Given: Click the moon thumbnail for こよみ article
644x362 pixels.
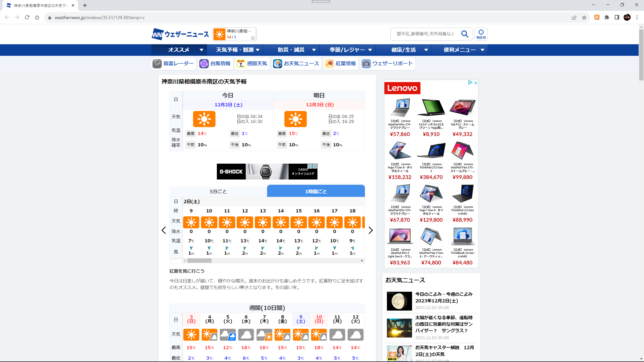Looking at the screenshot, I should pos(399,301).
